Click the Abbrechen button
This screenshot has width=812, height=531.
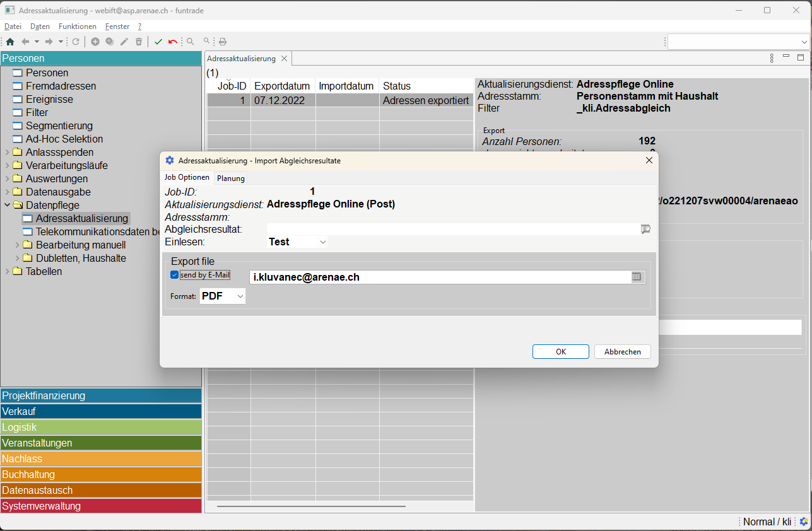[x=622, y=352]
